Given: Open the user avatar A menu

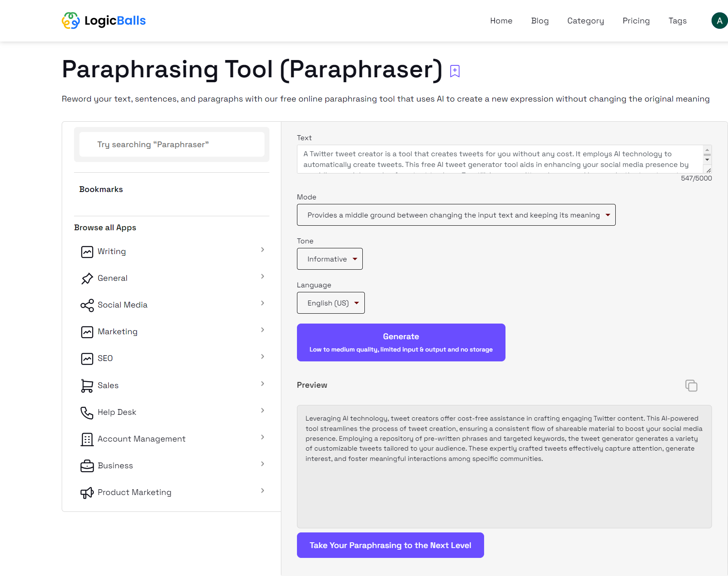Looking at the screenshot, I should (x=719, y=21).
